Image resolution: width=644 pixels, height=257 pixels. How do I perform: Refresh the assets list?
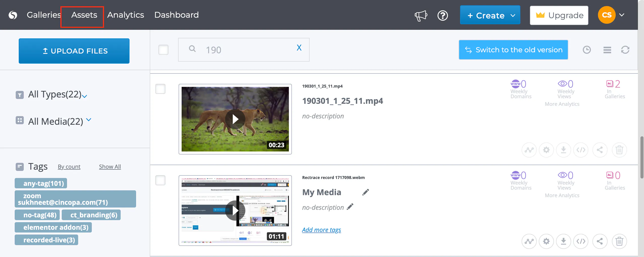point(625,50)
